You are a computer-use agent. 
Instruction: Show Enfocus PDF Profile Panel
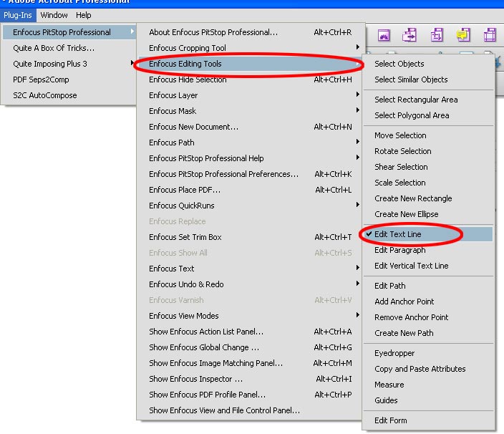pyautogui.click(x=251, y=395)
